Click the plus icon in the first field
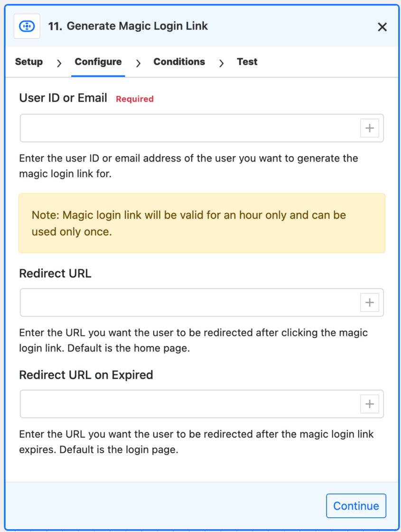This screenshot has height=532, width=401. click(370, 128)
